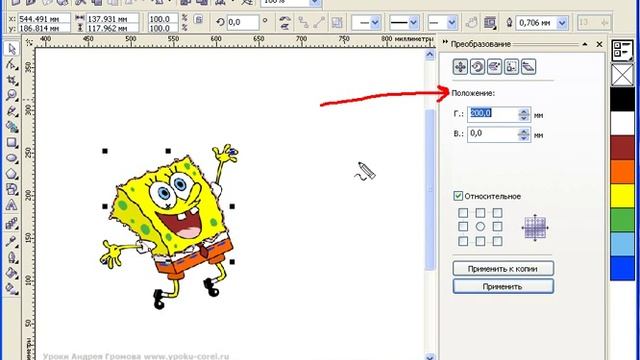This screenshot has width=640, height=360.
Task: Switch to the Position transformation tab
Action: (x=460, y=67)
